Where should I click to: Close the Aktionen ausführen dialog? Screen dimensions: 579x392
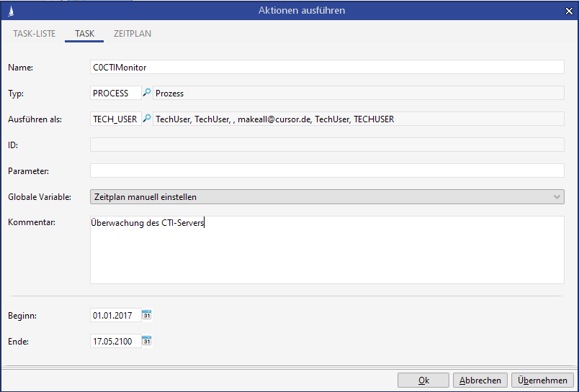570,10
